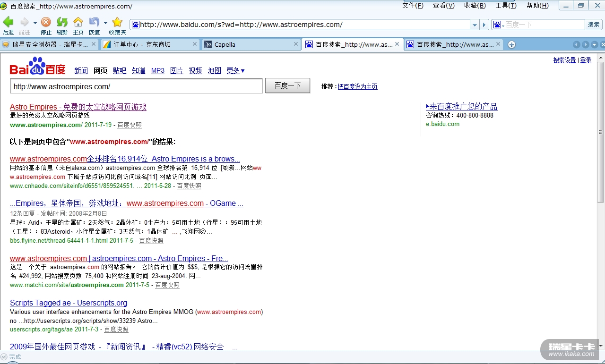Refresh the page using 刷新
The image size is (605, 364).
tap(62, 22)
